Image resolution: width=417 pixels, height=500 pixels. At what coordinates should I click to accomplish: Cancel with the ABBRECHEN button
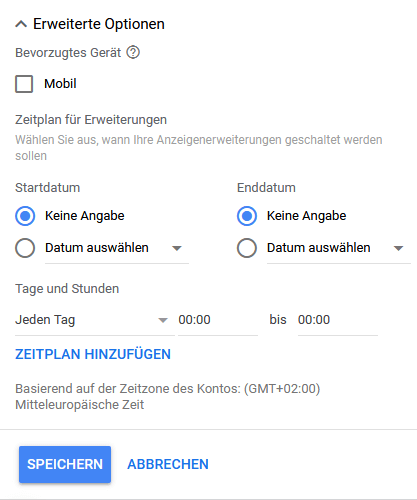point(168,464)
